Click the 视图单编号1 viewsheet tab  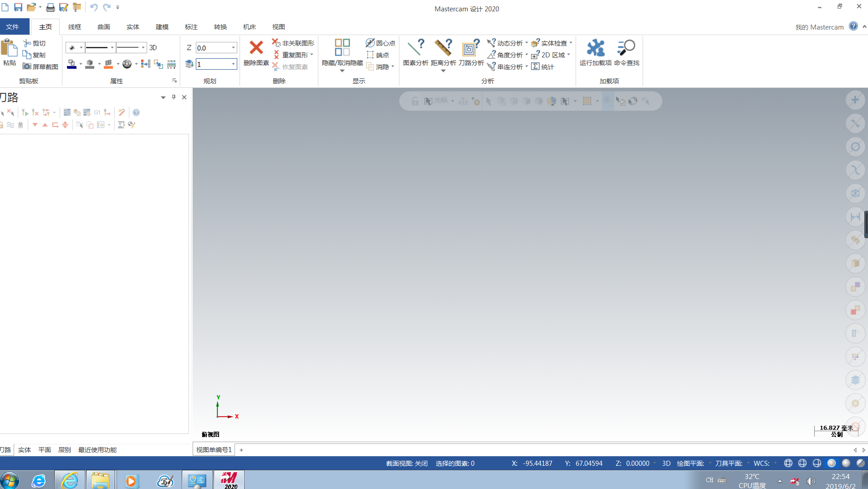pyautogui.click(x=214, y=450)
